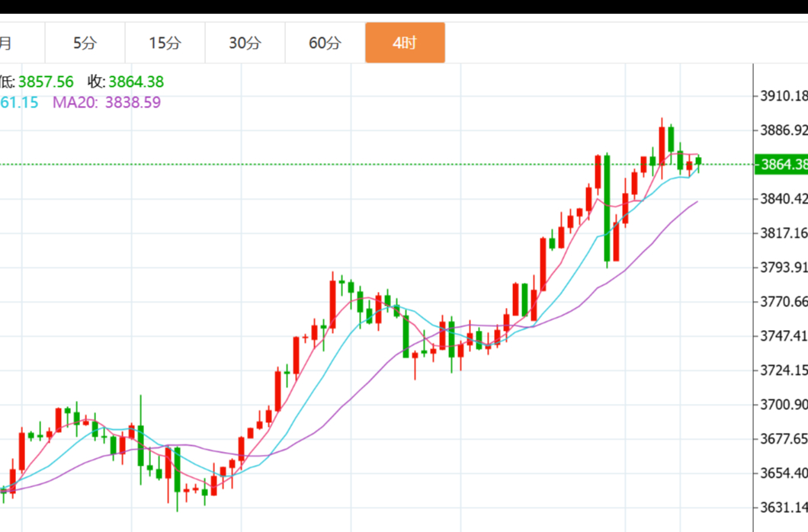Click the rightmost green candlestick on chart
808x532 pixels.
click(698, 161)
